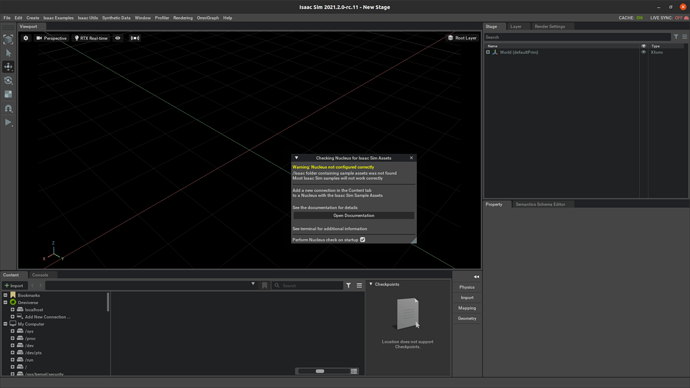The image size is (690, 388).
Task: Toggle the magnet Snap tool
Action: point(8,108)
